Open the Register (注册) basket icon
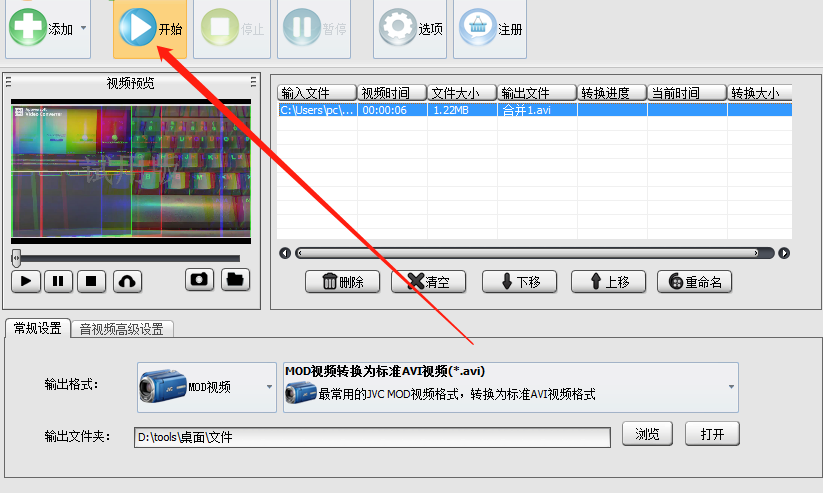The width and height of the screenshot is (823, 493). [x=478, y=27]
